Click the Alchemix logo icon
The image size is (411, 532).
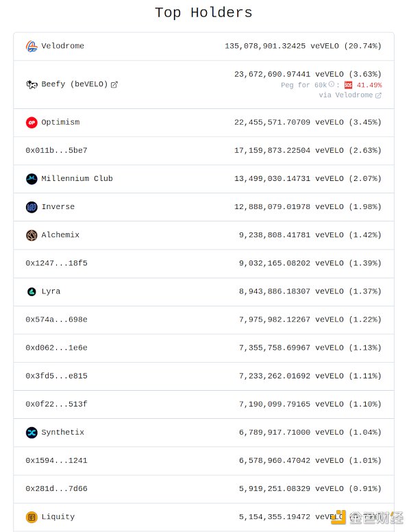tap(32, 235)
